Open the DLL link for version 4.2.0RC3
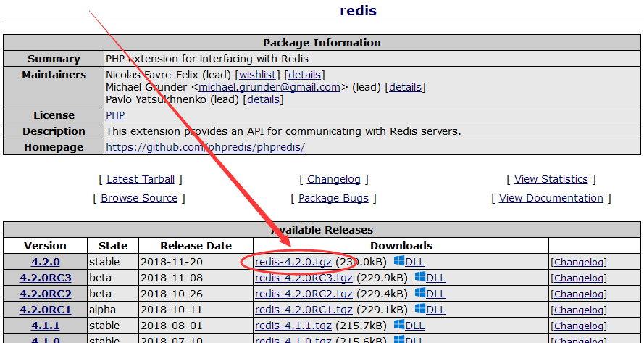Viewport: 644px width, 343px height. tap(436, 278)
